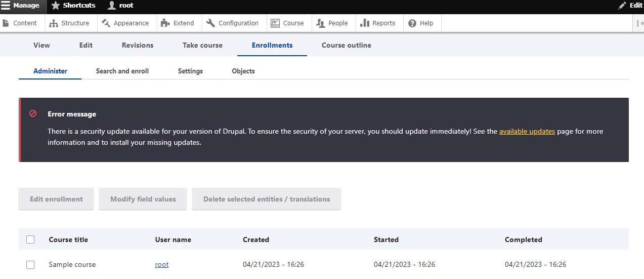Viewport: 644px width, 279px height.
Task: Open the Shortcuts star icon menu
Action: tap(56, 6)
